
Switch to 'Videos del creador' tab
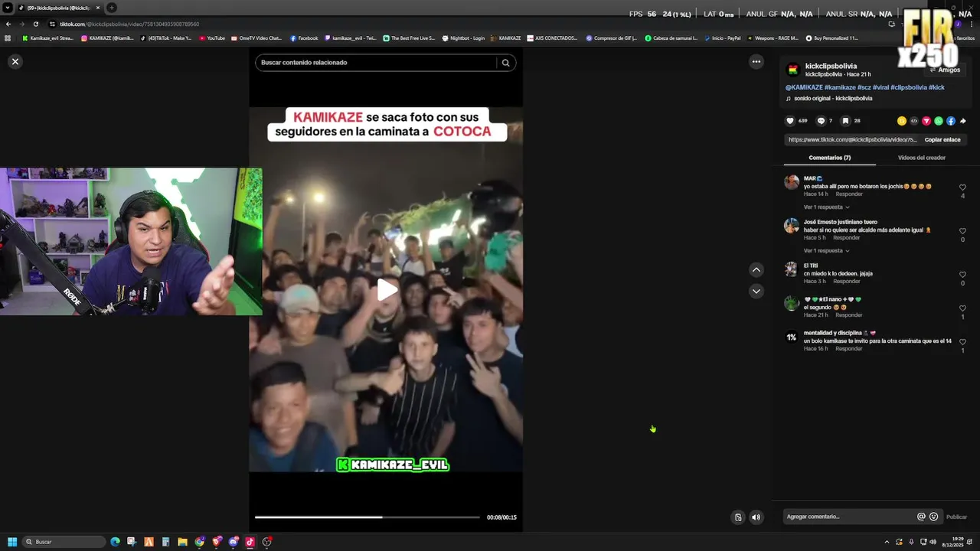(x=921, y=158)
